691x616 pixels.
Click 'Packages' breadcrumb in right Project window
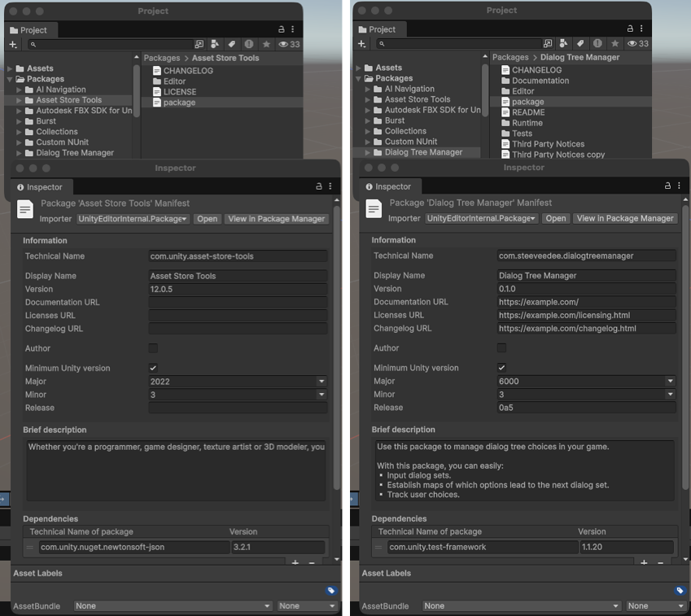pos(510,57)
